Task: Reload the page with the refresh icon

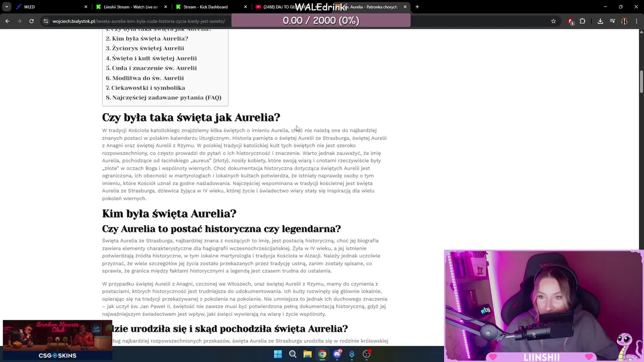Action: 31,21
